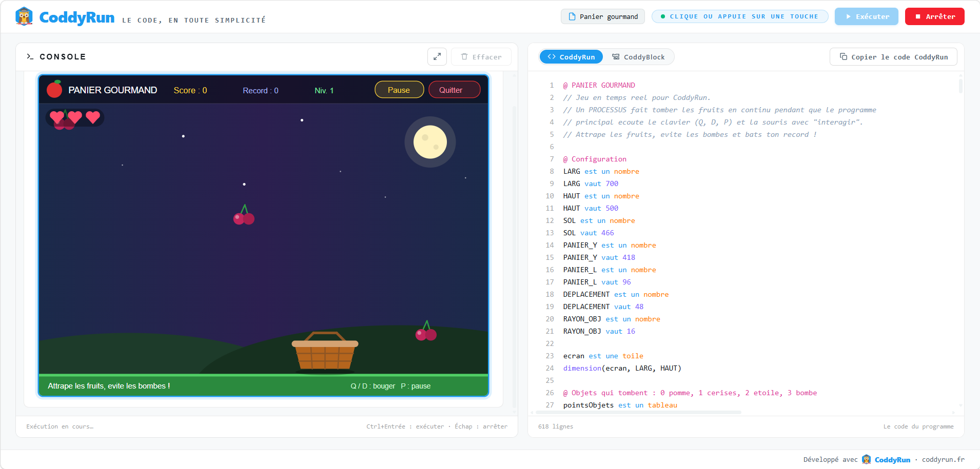
Task: Click the Exécuter run button
Action: click(x=866, y=16)
